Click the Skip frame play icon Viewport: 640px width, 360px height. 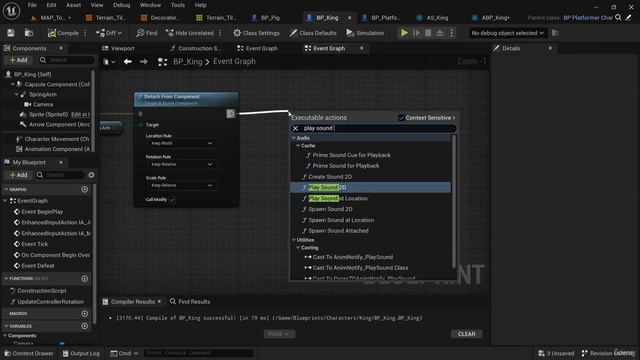416,33
